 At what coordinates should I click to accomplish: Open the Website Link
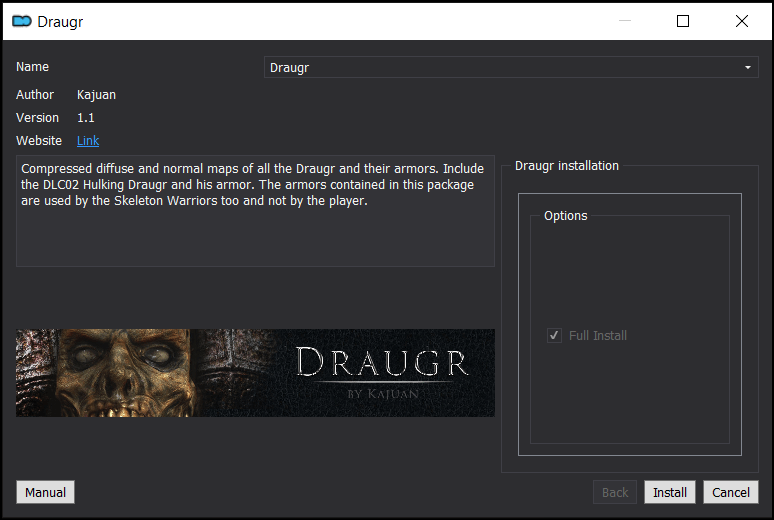88,141
